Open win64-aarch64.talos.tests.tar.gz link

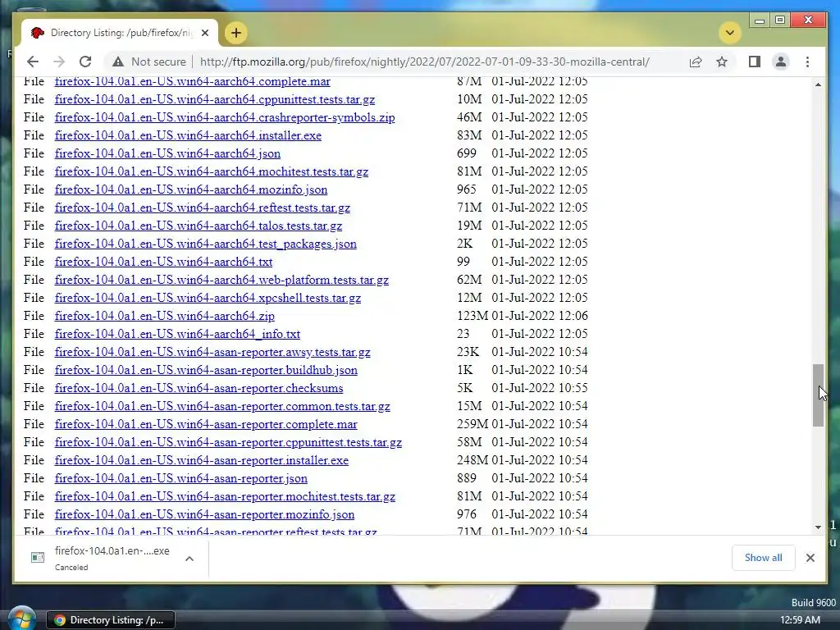199,226
